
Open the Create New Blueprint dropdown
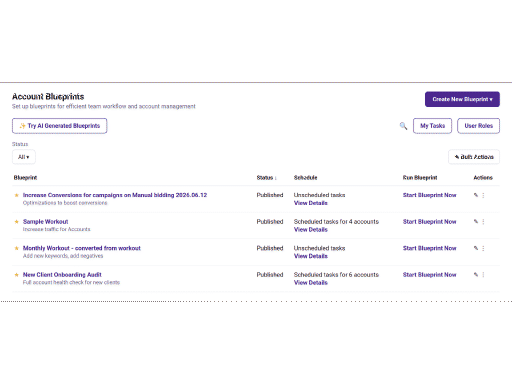coord(462,99)
